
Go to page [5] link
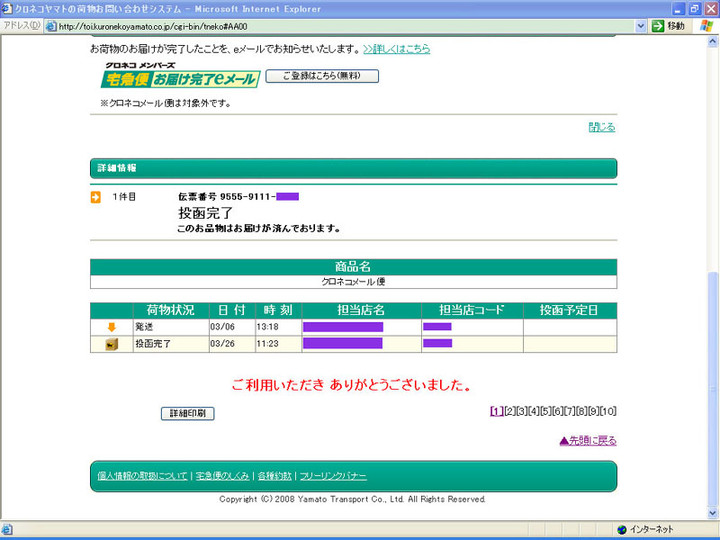[x=546, y=411]
